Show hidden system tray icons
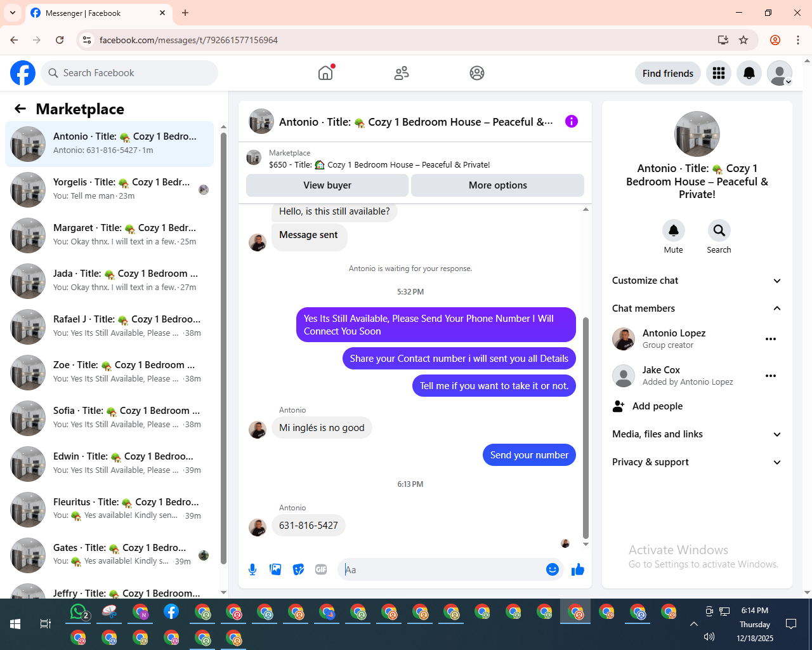This screenshot has width=812, height=650. (694, 624)
